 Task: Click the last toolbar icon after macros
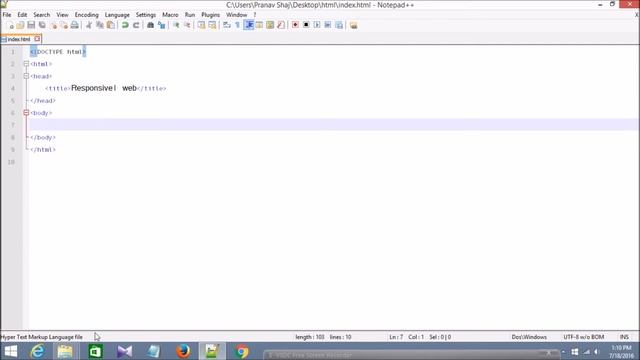tap(353, 25)
